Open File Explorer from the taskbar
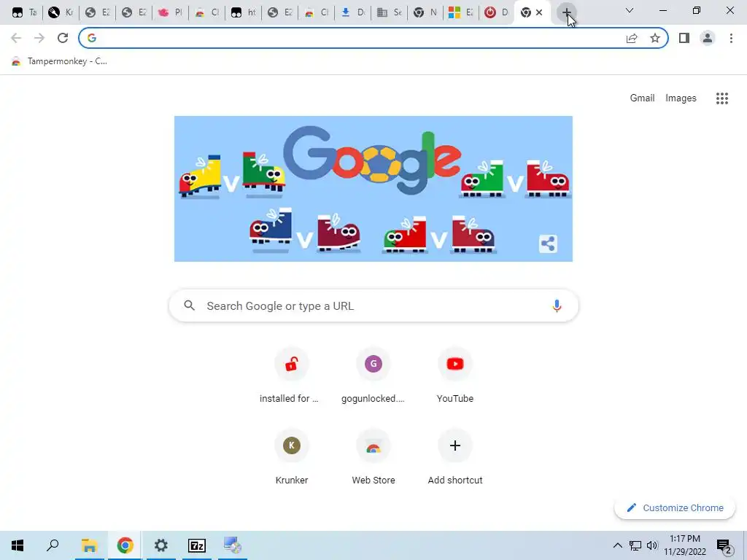This screenshot has height=560, width=747. (x=89, y=545)
